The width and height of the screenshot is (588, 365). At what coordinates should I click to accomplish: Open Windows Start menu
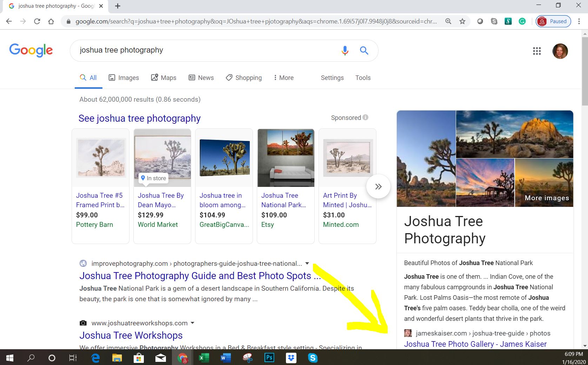[x=10, y=358]
